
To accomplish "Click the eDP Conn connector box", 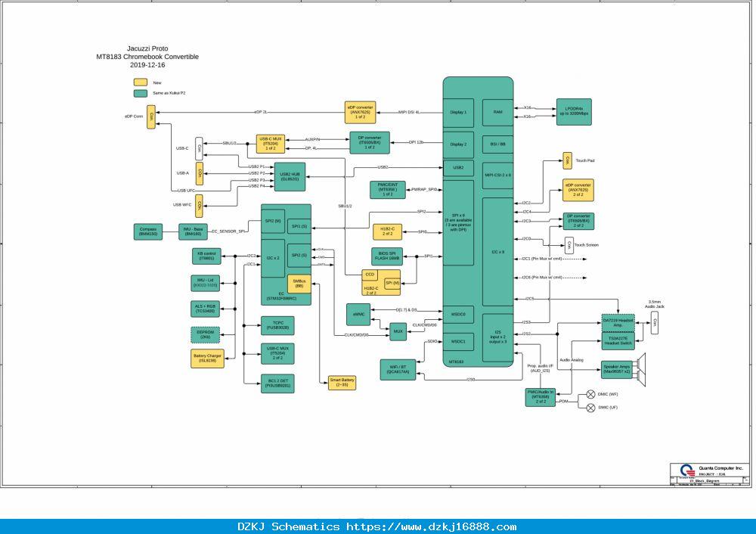I will pos(151,116).
